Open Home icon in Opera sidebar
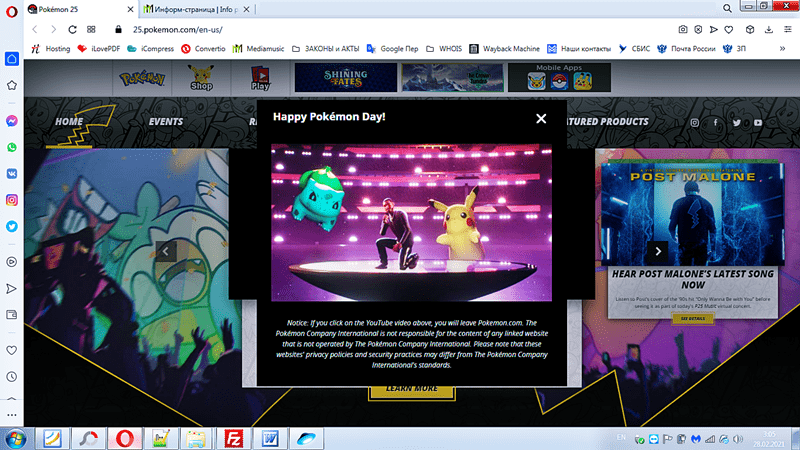 point(12,59)
